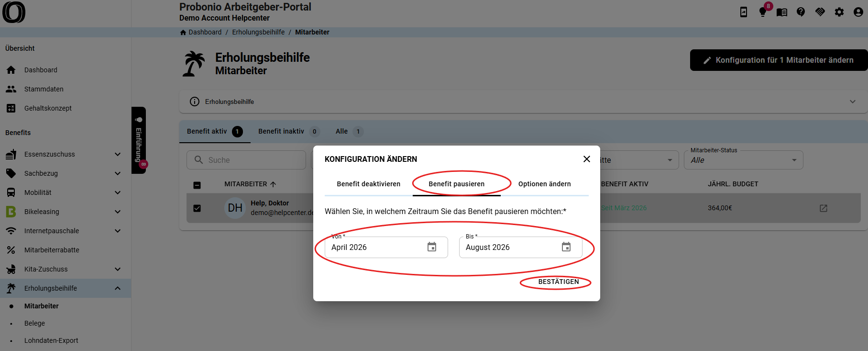Sort by the MITARBEITER column header
The width and height of the screenshot is (868, 351).
[x=250, y=184]
